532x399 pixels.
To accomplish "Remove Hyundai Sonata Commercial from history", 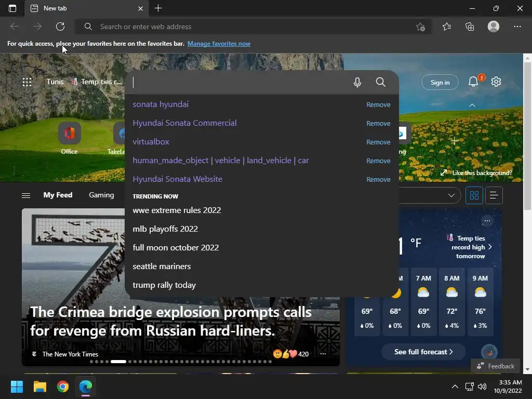I will [x=378, y=123].
